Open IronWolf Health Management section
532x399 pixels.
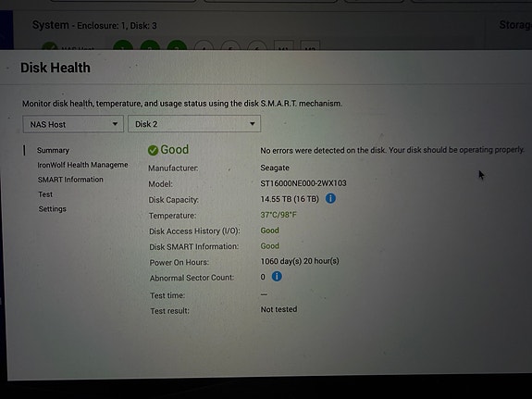(x=82, y=165)
